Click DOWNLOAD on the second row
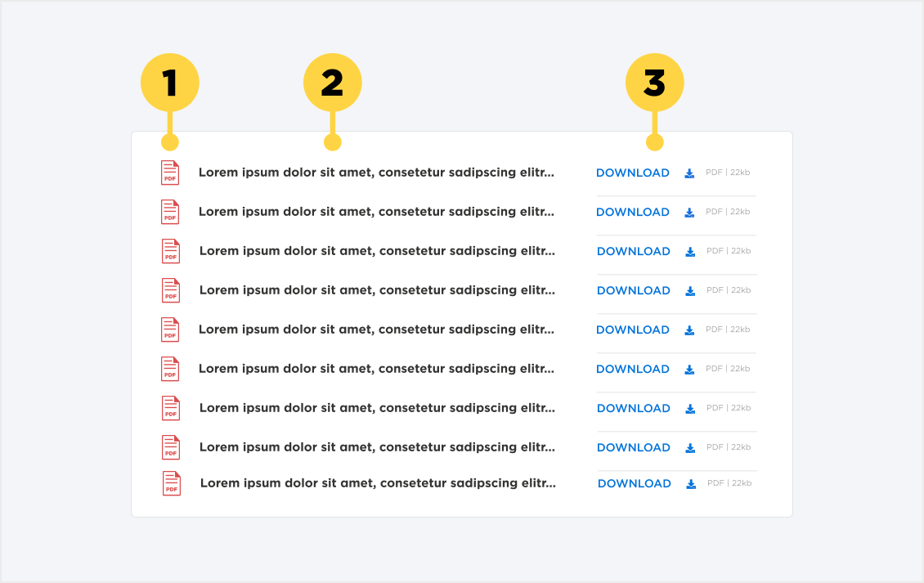Viewport: 924px width, 583px height. (633, 212)
